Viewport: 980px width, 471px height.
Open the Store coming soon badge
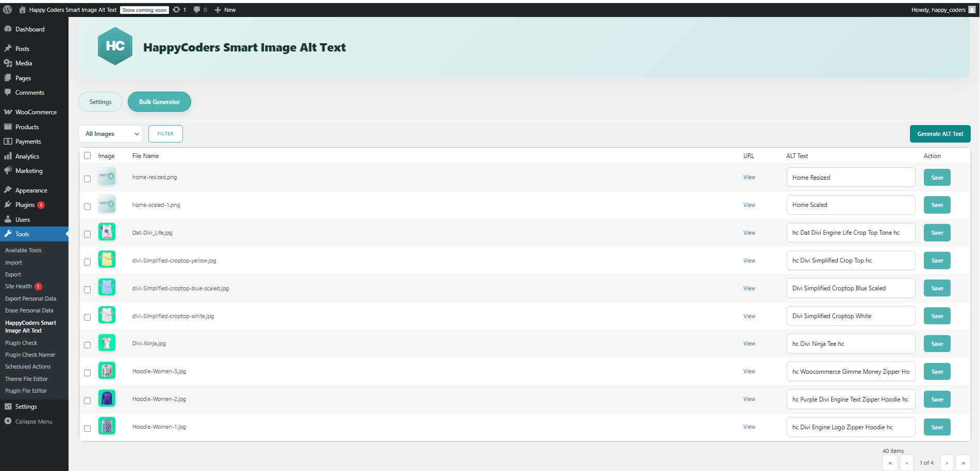tap(144, 10)
